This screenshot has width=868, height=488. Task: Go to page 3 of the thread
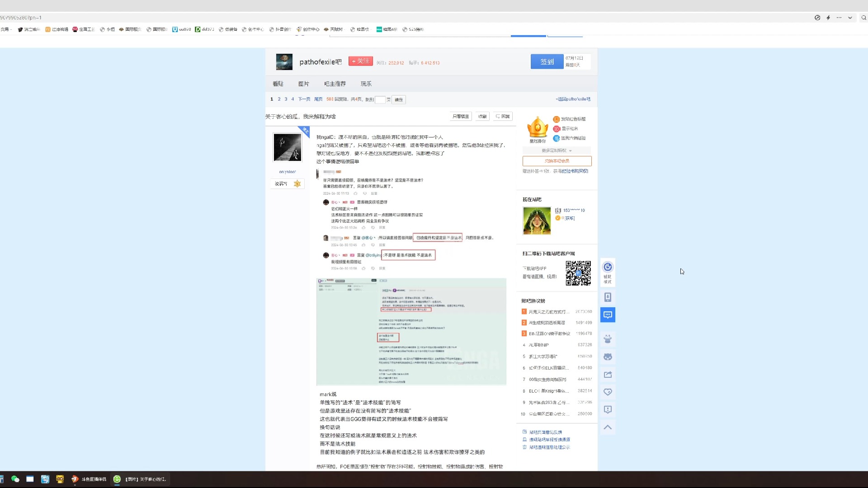pos(286,99)
